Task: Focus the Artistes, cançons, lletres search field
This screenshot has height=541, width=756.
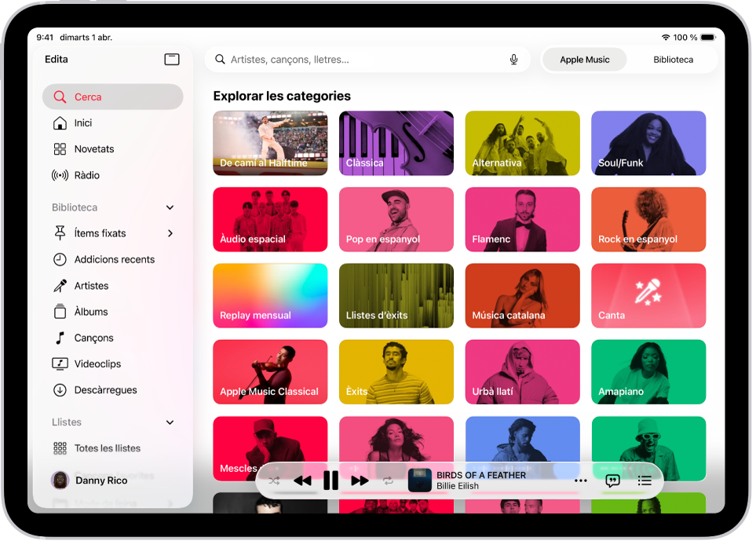Action: coord(367,60)
